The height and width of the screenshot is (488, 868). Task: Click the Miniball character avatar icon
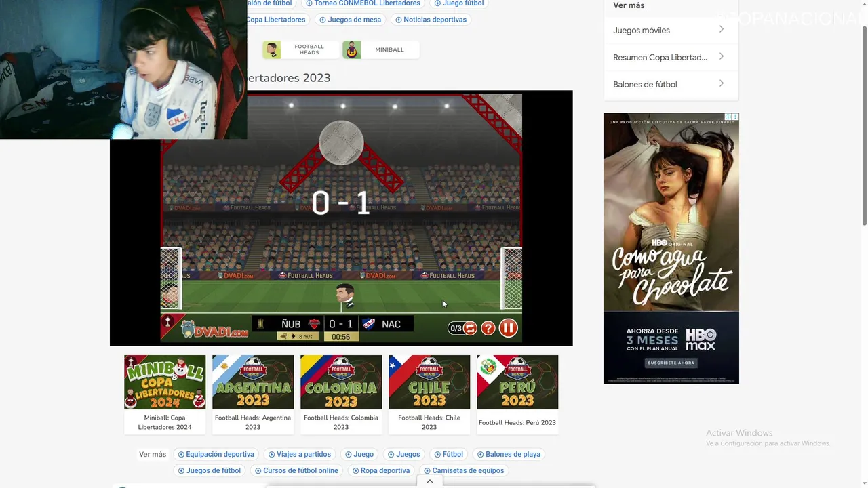click(x=352, y=49)
